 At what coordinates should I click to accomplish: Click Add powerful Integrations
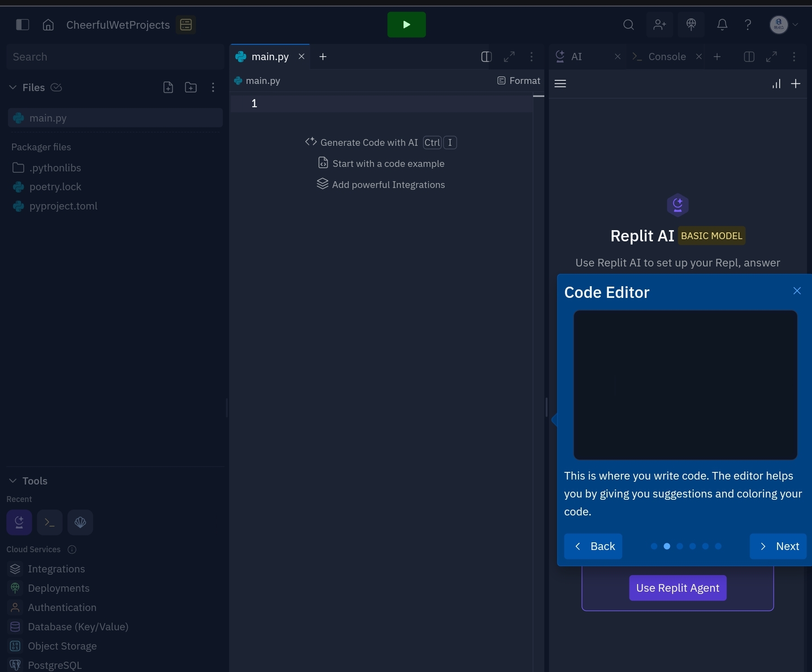pos(381,184)
